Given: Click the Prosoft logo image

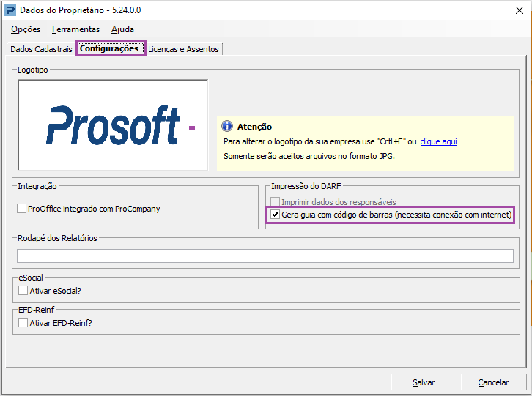Looking at the screenshot, I should click(x=113, y=125).
